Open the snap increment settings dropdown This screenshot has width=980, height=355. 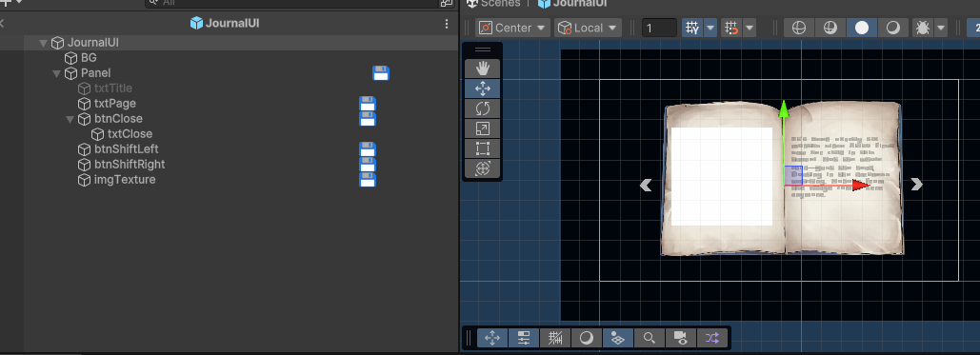[749, 28]
